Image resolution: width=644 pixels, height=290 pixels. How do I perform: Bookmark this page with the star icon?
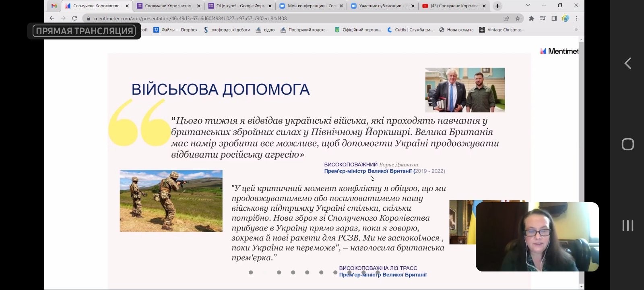click(x=518, y=19)
